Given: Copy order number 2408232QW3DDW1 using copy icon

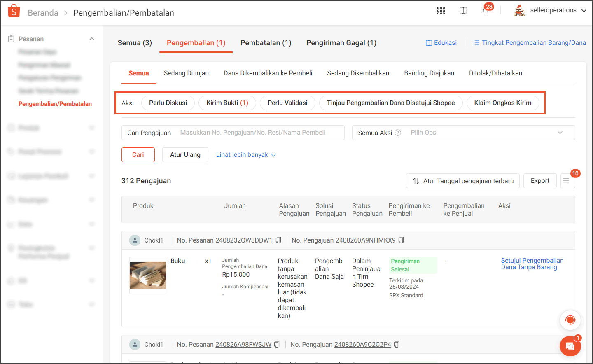Looking at the screenshot, I should click(278, 240).
